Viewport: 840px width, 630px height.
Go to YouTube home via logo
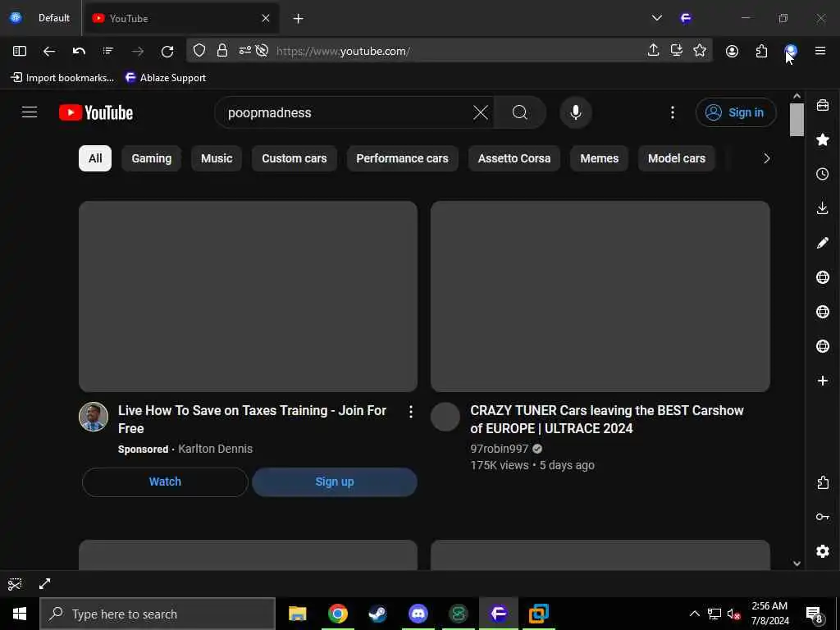[96, 112]
